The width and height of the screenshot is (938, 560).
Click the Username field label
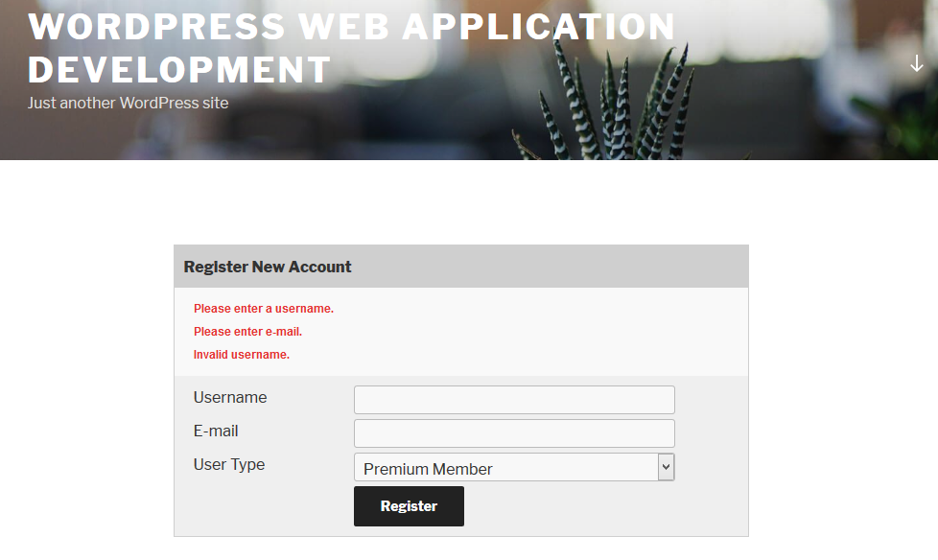tap(230, 397)
